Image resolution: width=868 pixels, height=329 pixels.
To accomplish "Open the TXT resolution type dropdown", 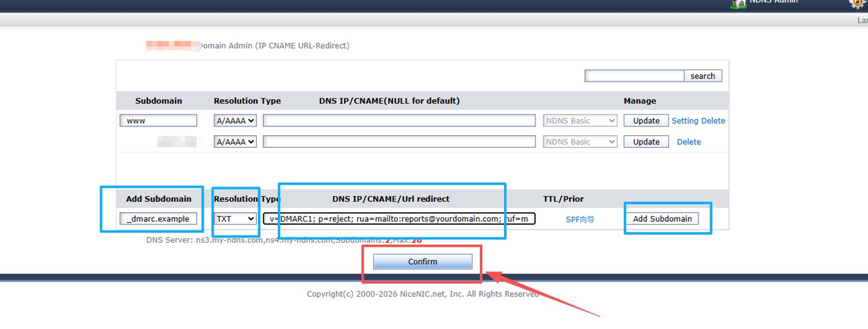I will [x=236, y=219].
